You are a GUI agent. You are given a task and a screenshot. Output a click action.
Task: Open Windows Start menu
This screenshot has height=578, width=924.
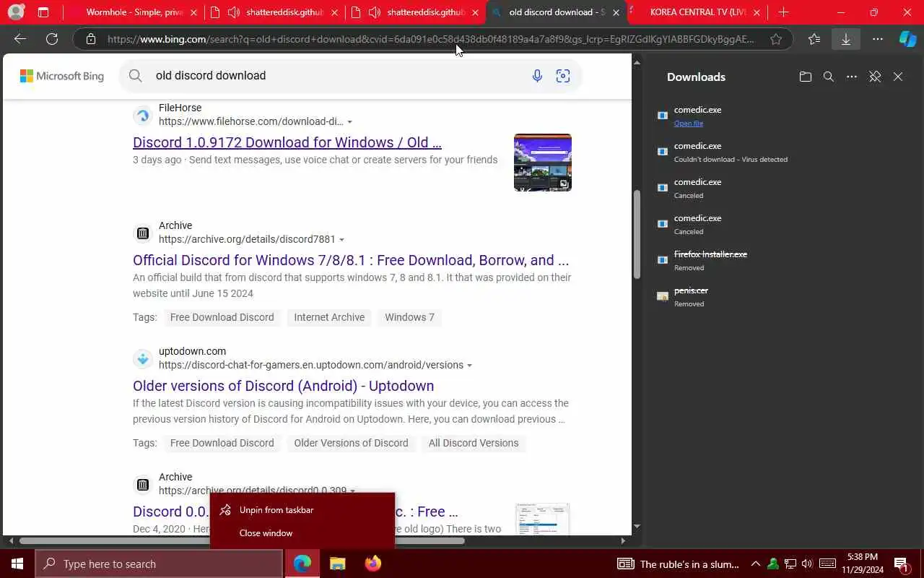click(17, 564)
